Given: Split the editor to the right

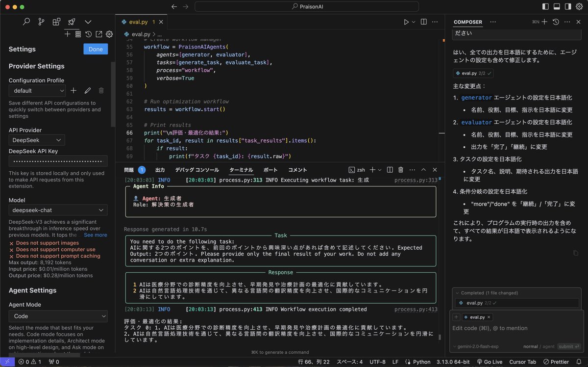Looking at the screenshot, I should coord(424,22).
